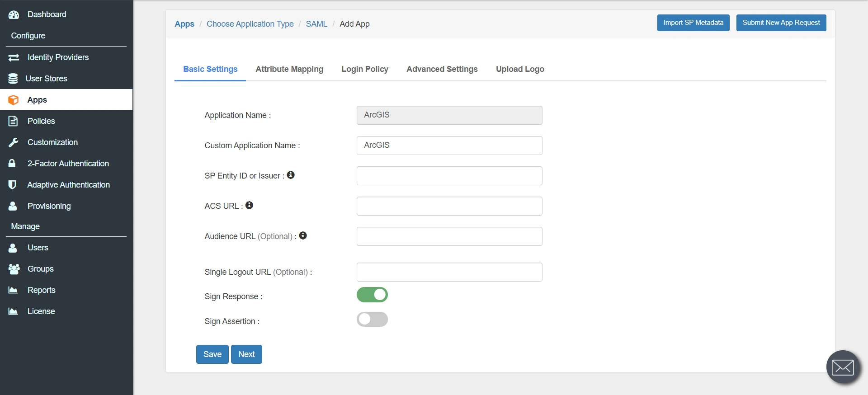Click the Import SP Metadata button

pos(693,23)
